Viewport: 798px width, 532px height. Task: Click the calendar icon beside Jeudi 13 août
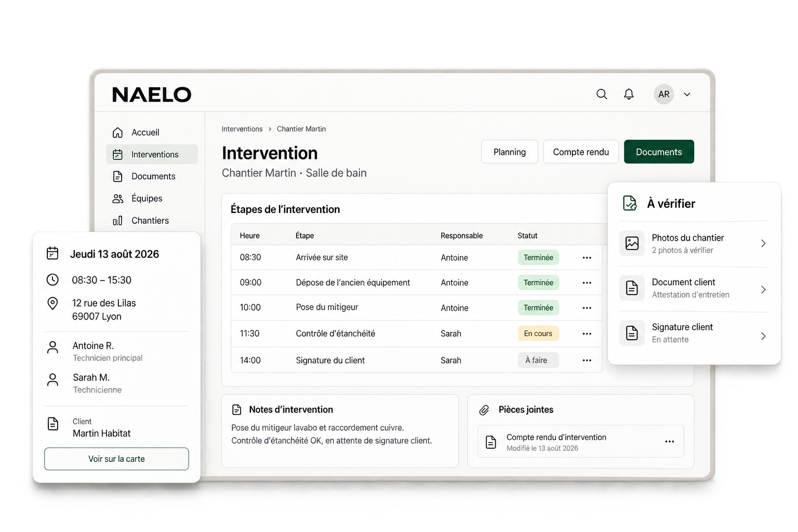coord(52,253)
